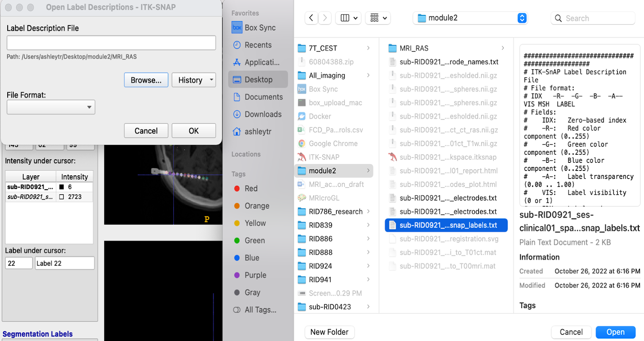
Task: Open the Downloads sidebar location
Action: (x=263, y=114)
